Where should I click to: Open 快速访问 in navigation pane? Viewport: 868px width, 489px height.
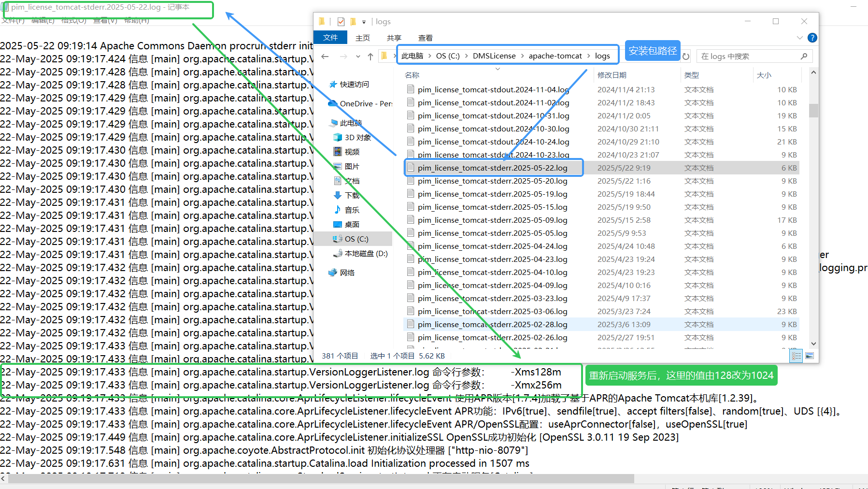(x=354, y=84)
